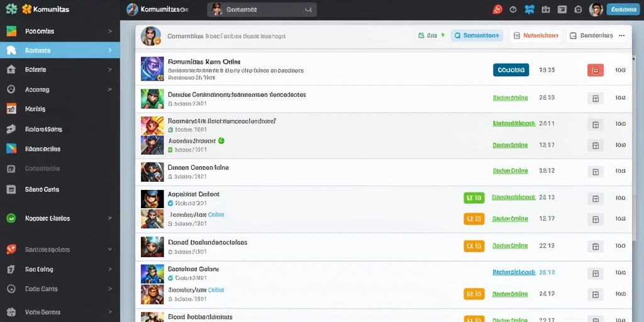Open the green hooded character thumbnail

click(x=152, y=99)
